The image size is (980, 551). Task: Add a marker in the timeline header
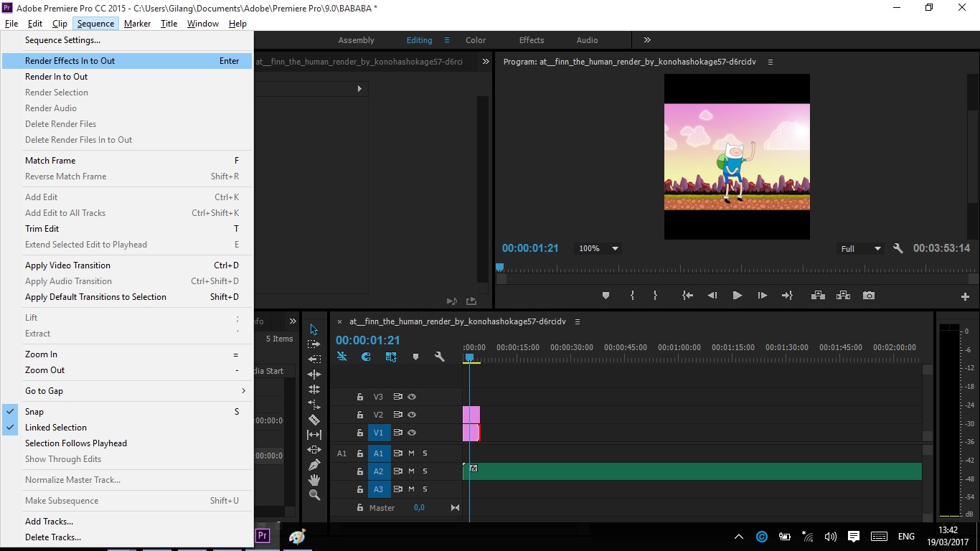pyautogui.click(x=415, y=357)
